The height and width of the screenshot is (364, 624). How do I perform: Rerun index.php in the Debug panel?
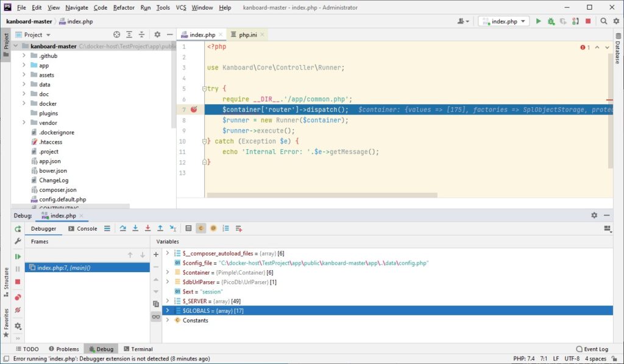(x=18, y=229)
